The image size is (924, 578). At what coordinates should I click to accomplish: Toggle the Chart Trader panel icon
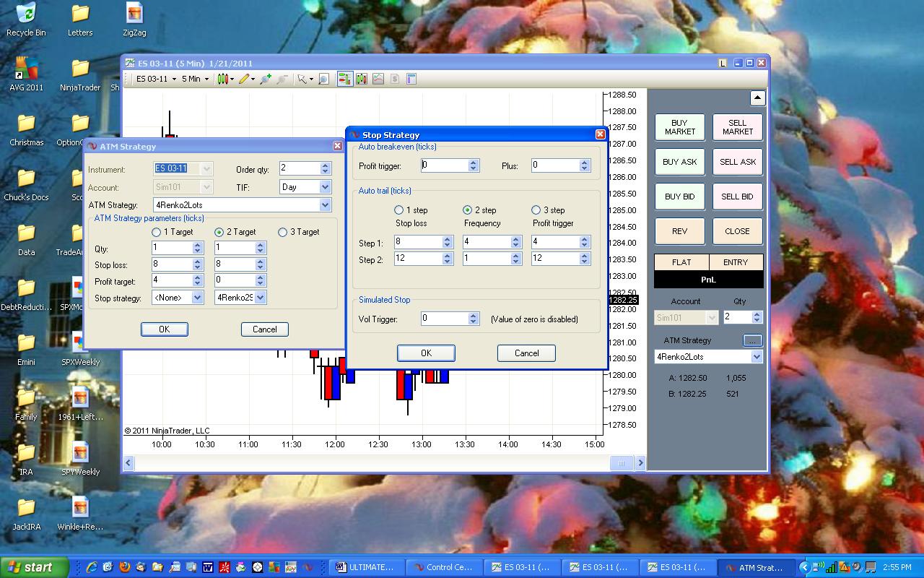pos(344,79)
